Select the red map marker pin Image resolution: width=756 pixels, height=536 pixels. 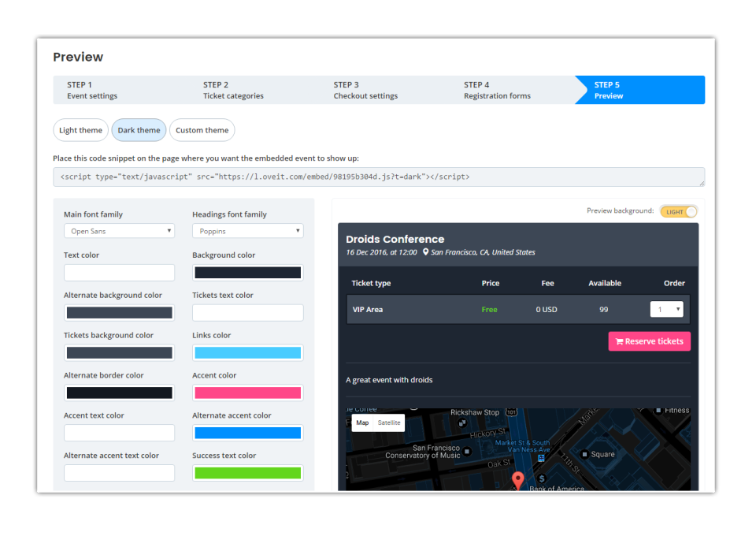click(x=518, y=477)
